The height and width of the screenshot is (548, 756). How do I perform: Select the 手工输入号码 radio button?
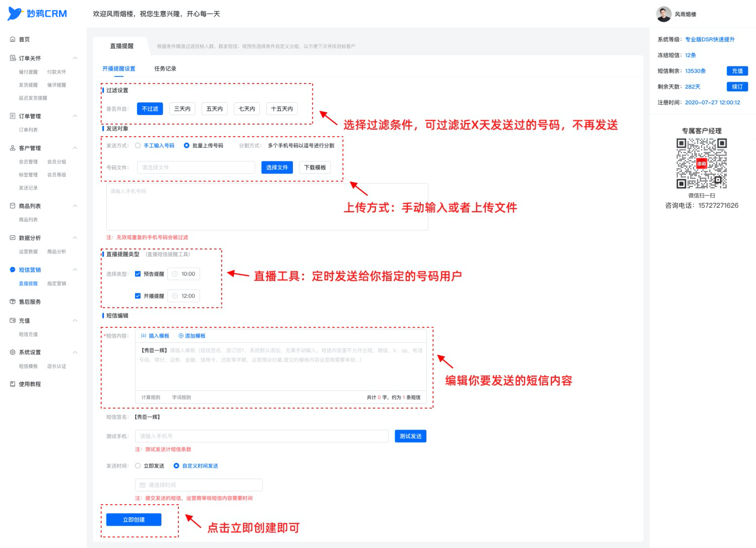138,146
